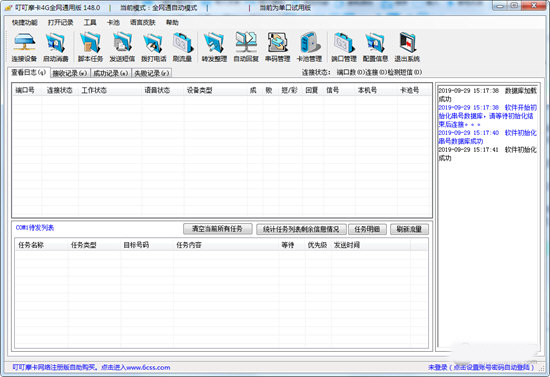
Task: Click the 连接设备 toolbar icon
Action: pos(24,47)
